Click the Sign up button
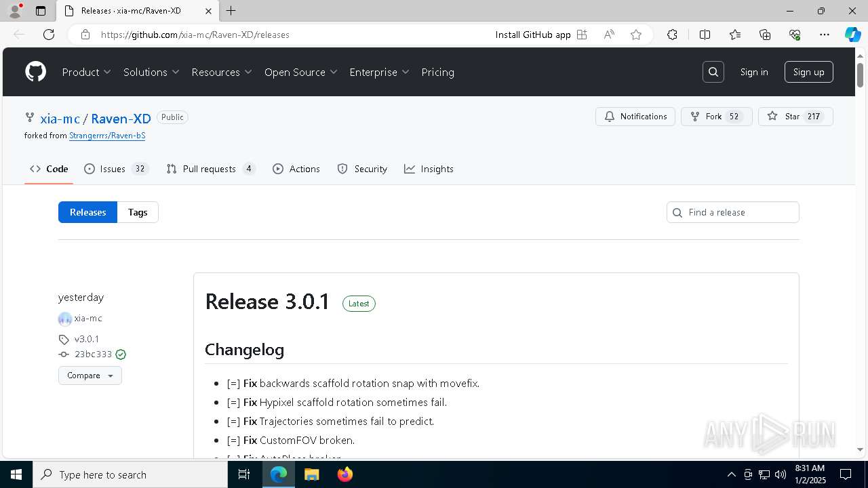Image resolution: width=868 pixels, height=488 pixels. coord(808,72)
